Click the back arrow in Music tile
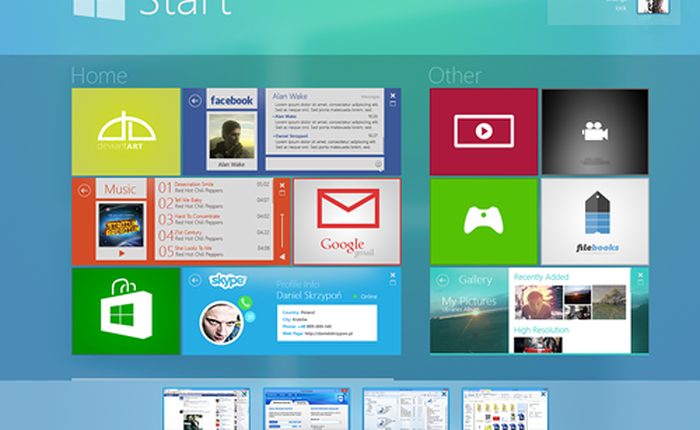700x430 pixels. (84, 191)
